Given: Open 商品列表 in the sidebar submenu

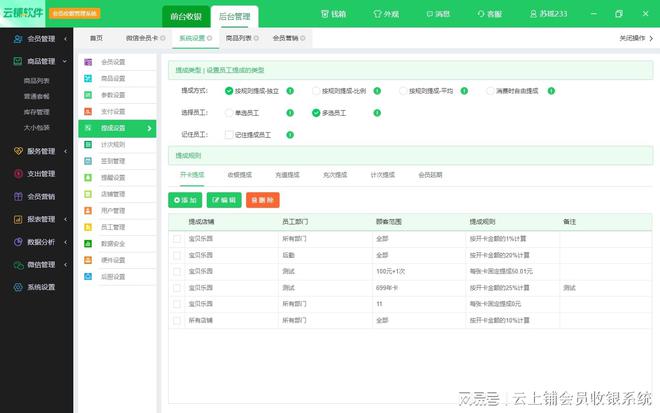Looking at the screenshot, I should tap(37, 80).
